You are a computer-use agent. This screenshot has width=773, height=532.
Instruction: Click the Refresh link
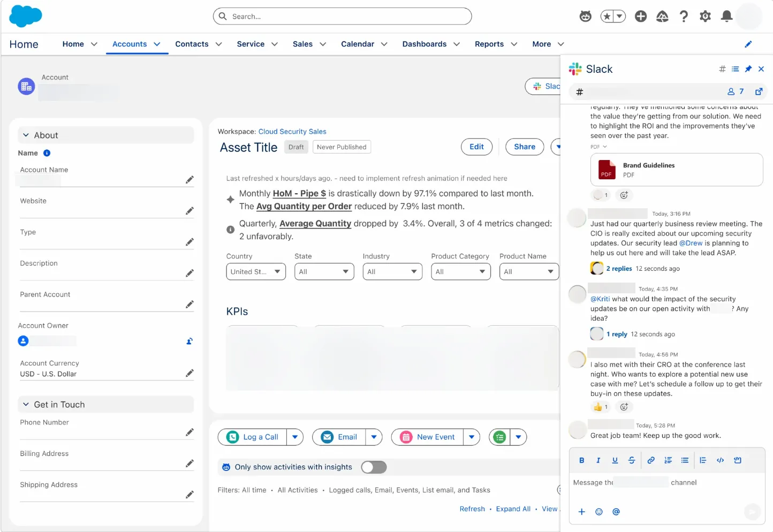[472, 509]
